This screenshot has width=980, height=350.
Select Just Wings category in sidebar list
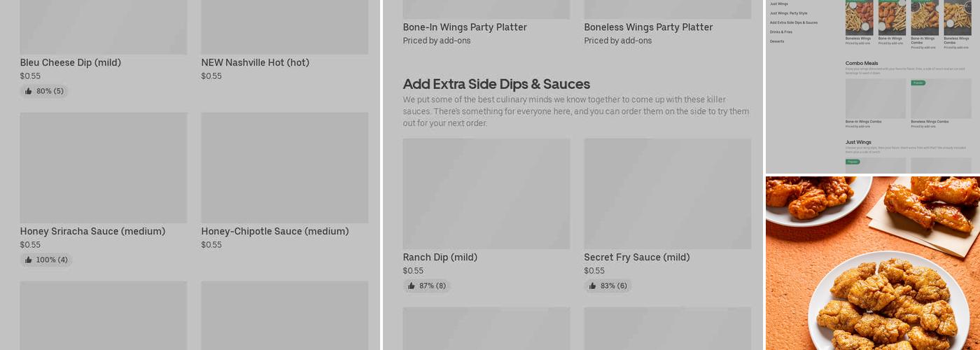tap(779, 4)
